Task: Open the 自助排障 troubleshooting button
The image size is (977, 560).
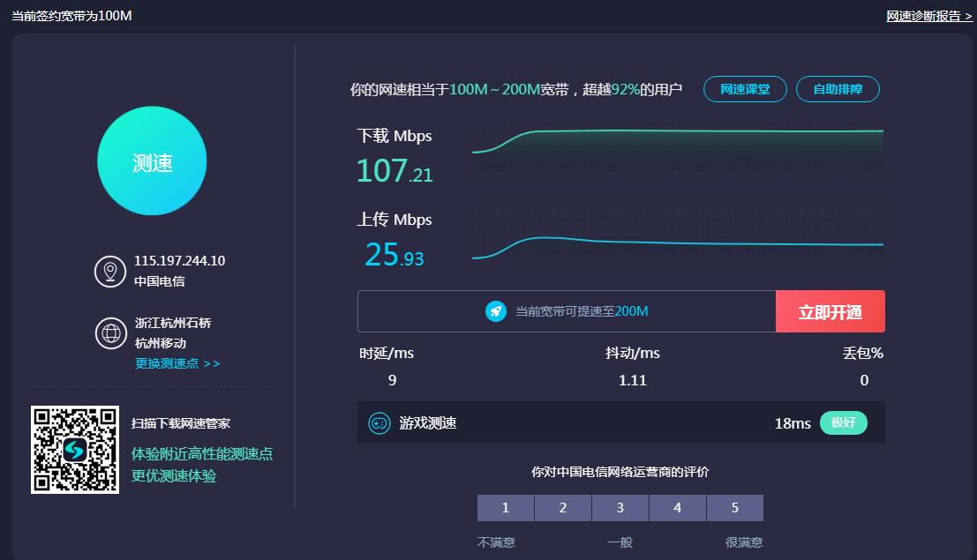Action: [x=838, y=89]
